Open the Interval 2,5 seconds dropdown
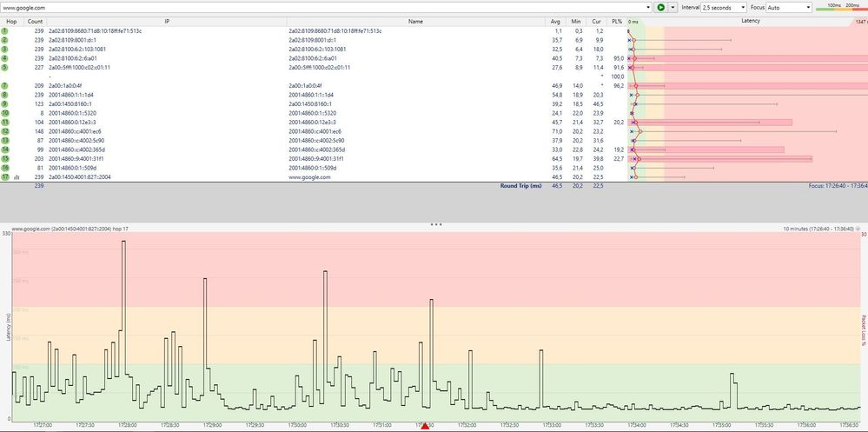 (x=724, y=8)
